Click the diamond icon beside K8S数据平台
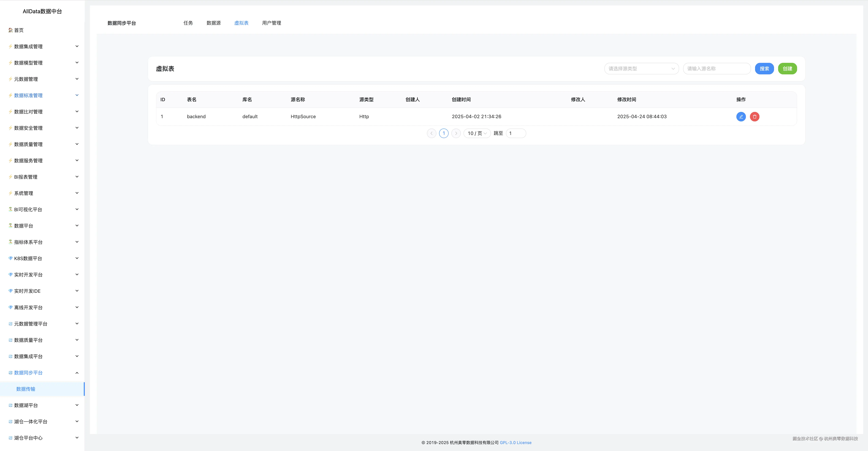Viewport: 868px width, 451px height. click(x=11, y=258)
